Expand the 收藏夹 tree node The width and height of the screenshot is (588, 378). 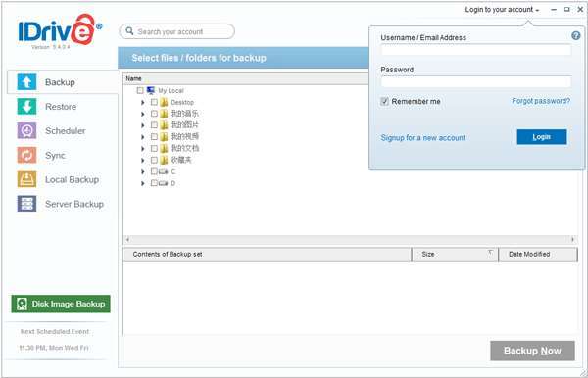[142, 161]
